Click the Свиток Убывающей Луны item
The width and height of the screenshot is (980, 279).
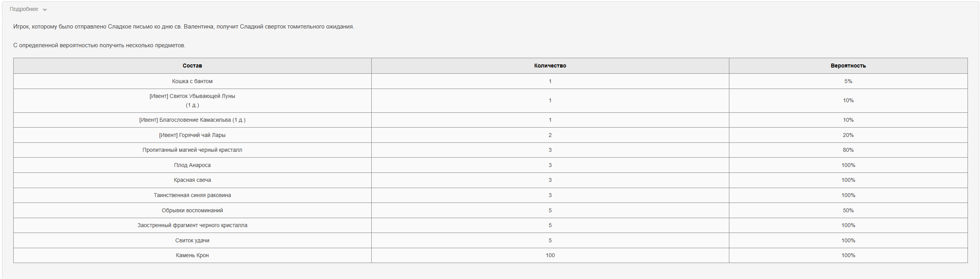point(192,96)
